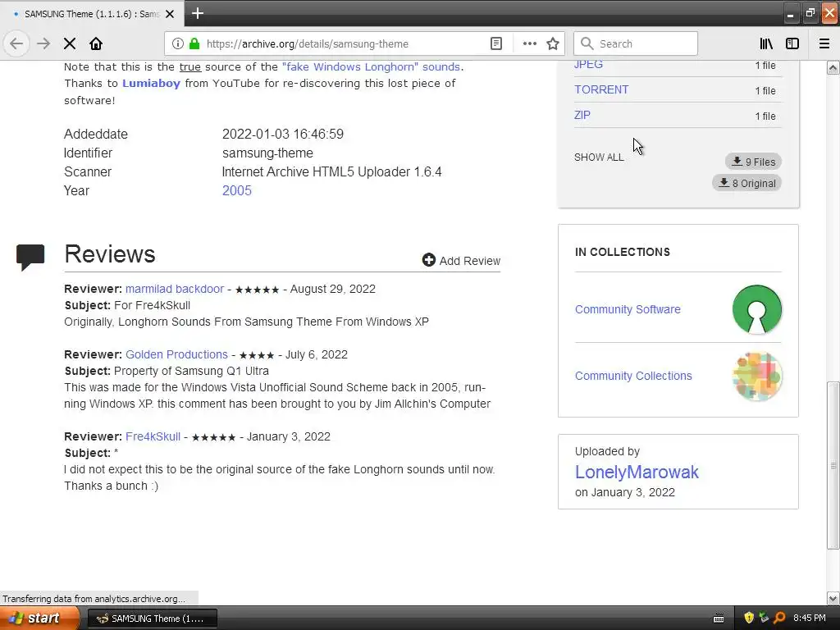The width and height of the screenshot is (840, 630).
Task: Open reviewer Fre4kSkull's profile
Action: click(x=153, y=436)
